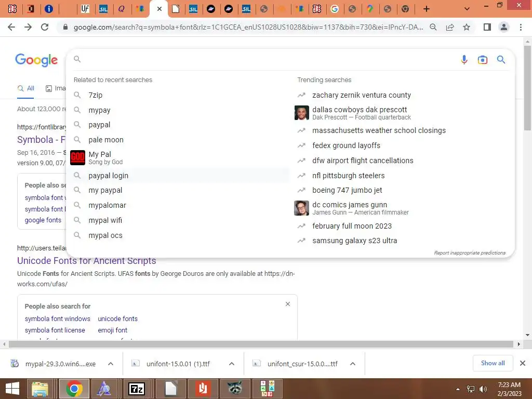Show hidden system tray icons
The height and width of the screenshot is (399, 532).
point(458,389)
